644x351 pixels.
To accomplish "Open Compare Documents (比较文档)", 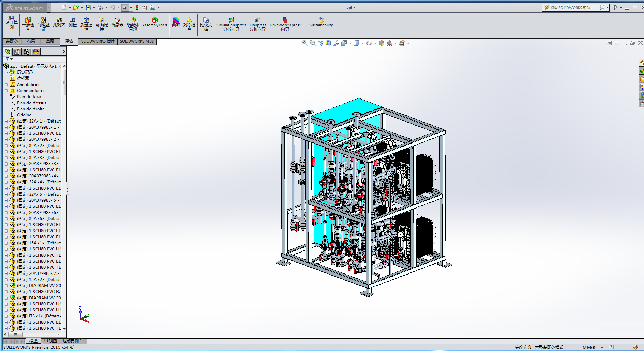I will pyautogui.click(x=206, y=24).
